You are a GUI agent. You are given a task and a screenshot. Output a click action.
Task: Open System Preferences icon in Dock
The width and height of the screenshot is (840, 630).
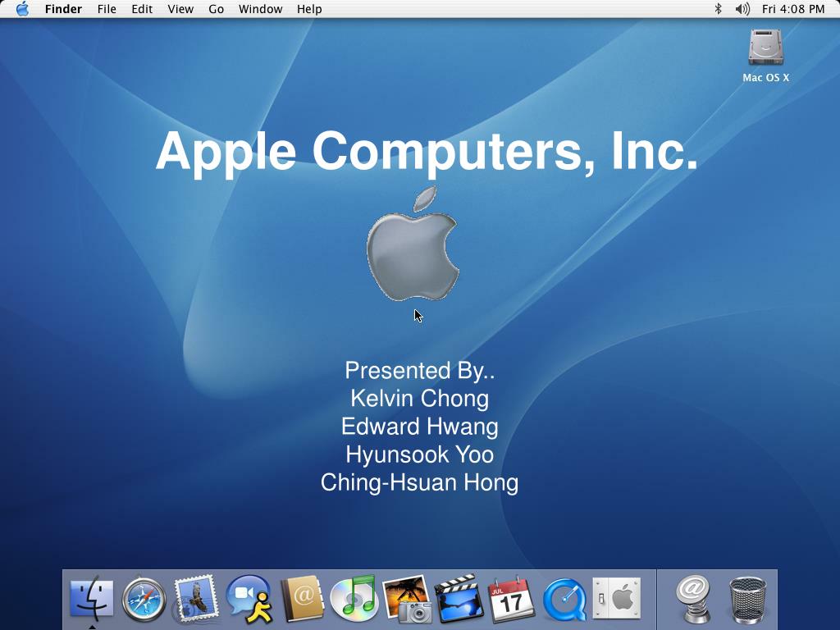click(617, 598)
